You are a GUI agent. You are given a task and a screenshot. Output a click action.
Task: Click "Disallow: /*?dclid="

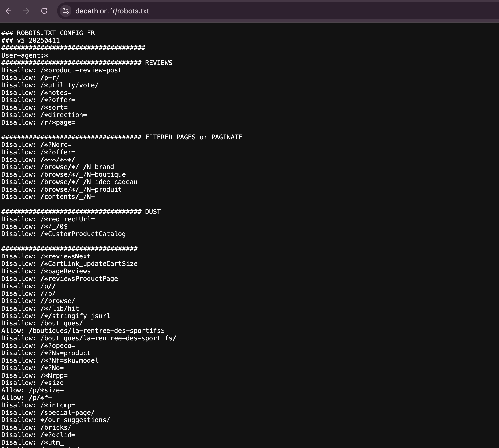tap(38, 435)
